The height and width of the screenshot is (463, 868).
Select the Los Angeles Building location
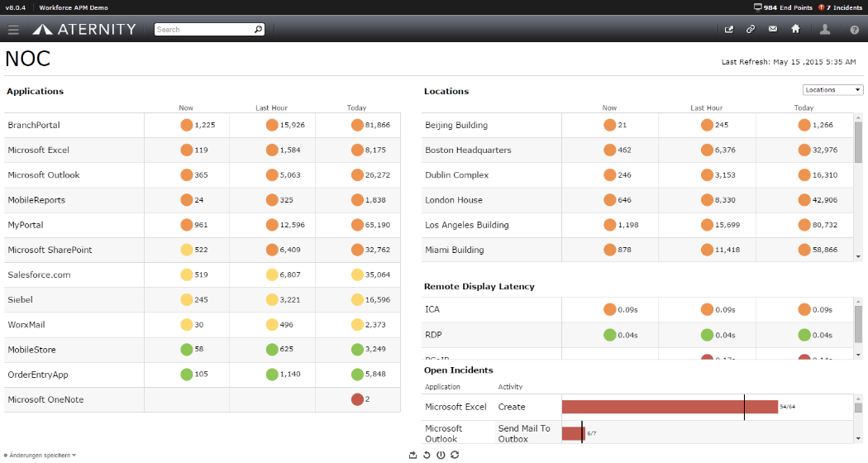(467, 225)
